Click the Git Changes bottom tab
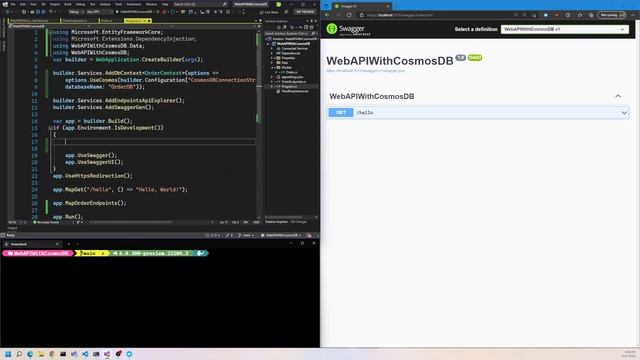The height and width of the screenshot is (360, 640). click(x=298, y=222)
